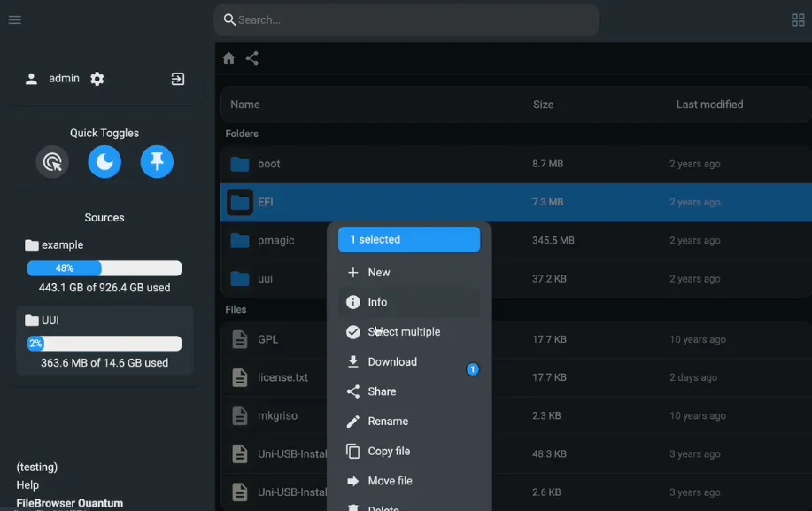Click the uui folder icon
The height and width of the screenshot is (511, 812).
[x=240, y=279]
